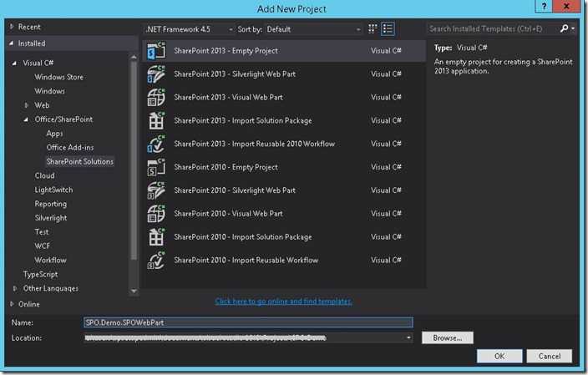Click the category tree scrollbar down arrow
The height and width of the screenshot is (375, 588).
(134, 291)
